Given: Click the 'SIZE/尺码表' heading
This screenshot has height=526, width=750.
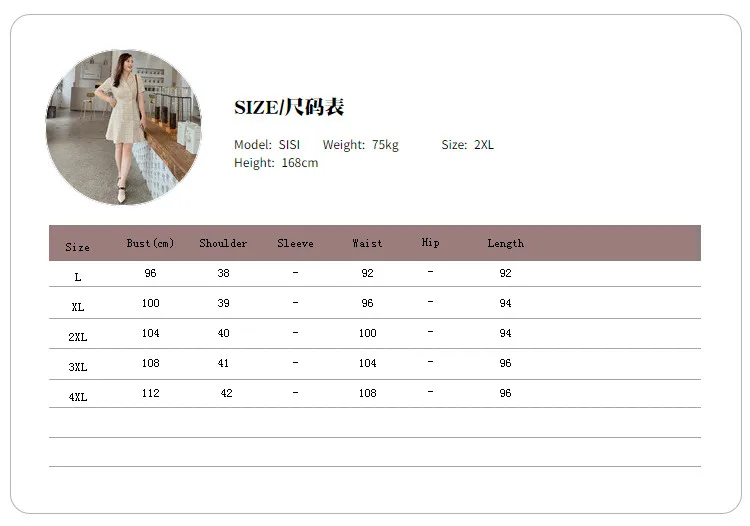Looking at the screenshot, I should (x=289, y=107).
